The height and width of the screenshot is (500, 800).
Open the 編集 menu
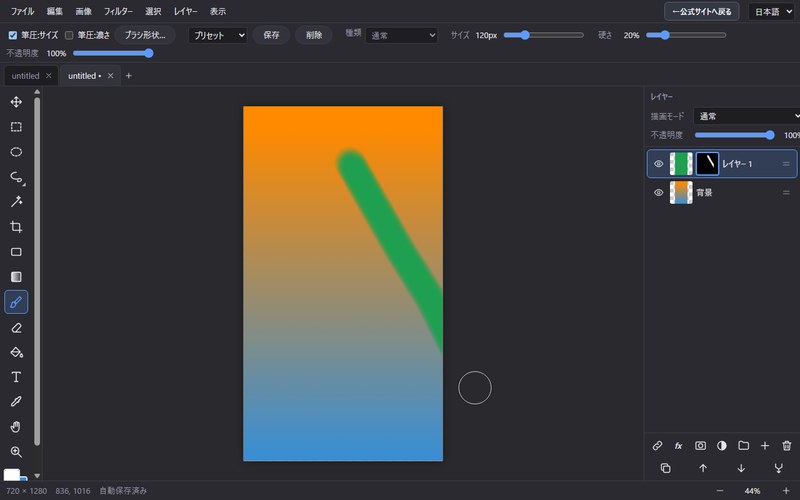coord(55,11)
